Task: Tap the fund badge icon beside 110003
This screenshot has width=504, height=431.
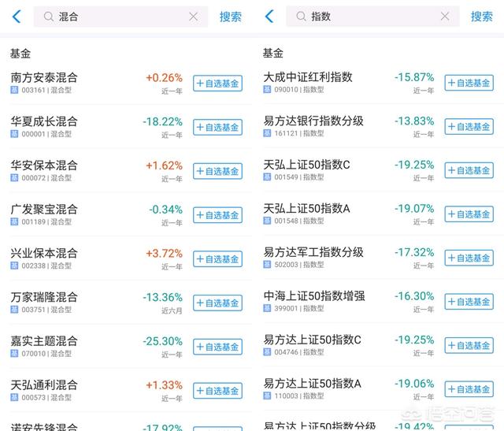Action: (267, 396)
